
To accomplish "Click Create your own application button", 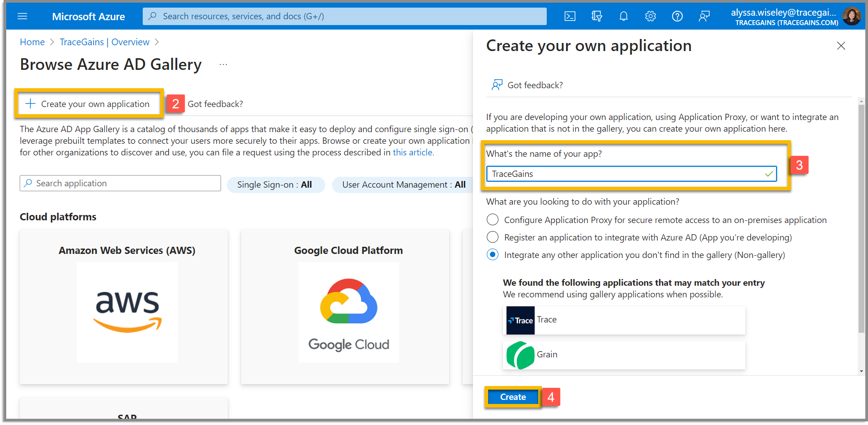I will pyautogui.click(x=89, y=104).
